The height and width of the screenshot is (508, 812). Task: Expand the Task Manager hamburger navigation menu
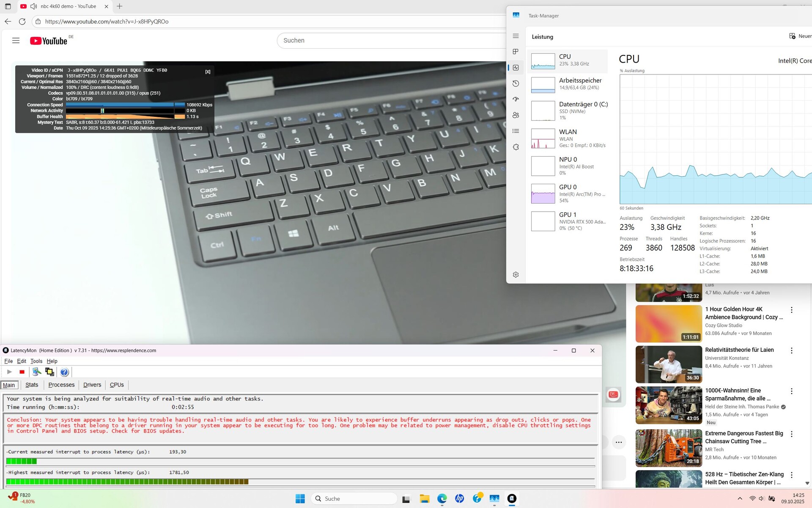coord(516,36)
